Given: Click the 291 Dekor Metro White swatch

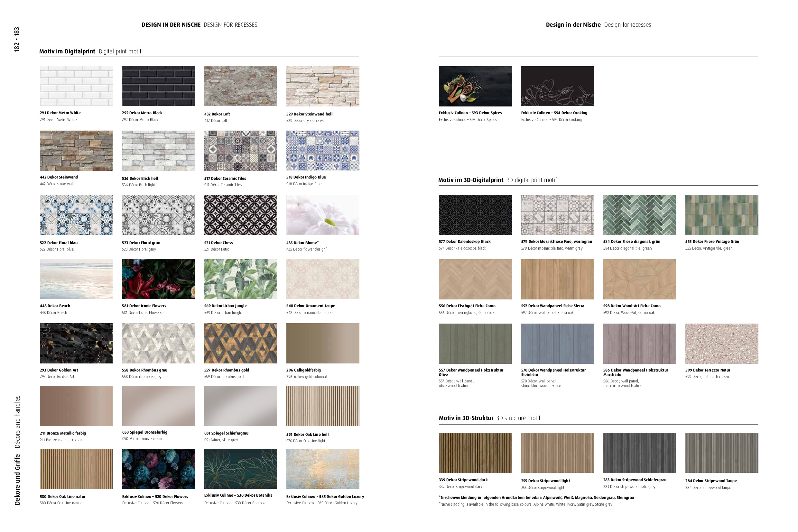Looking at the screenshot, I should (76, 86).
